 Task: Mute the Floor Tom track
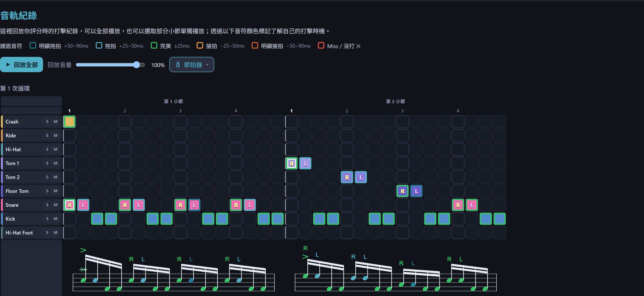pos(56,191)
